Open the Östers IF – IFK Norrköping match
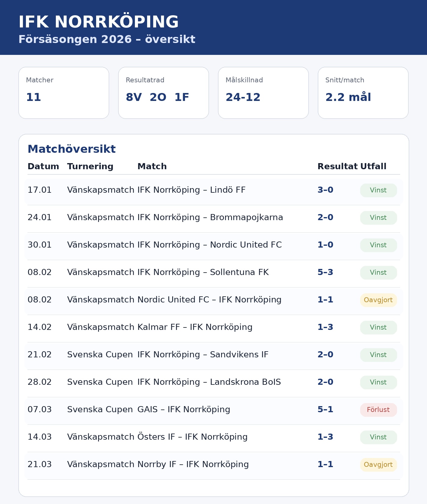The image size is (427, 504). [192, 437]
